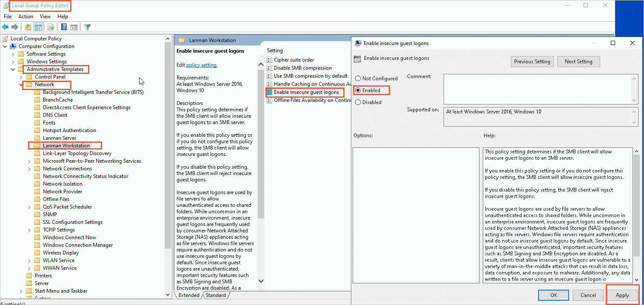Viewport: 644px width, 305px height.
Task: Click the description pane scroll-up arrow
Action: coord(261,64)
